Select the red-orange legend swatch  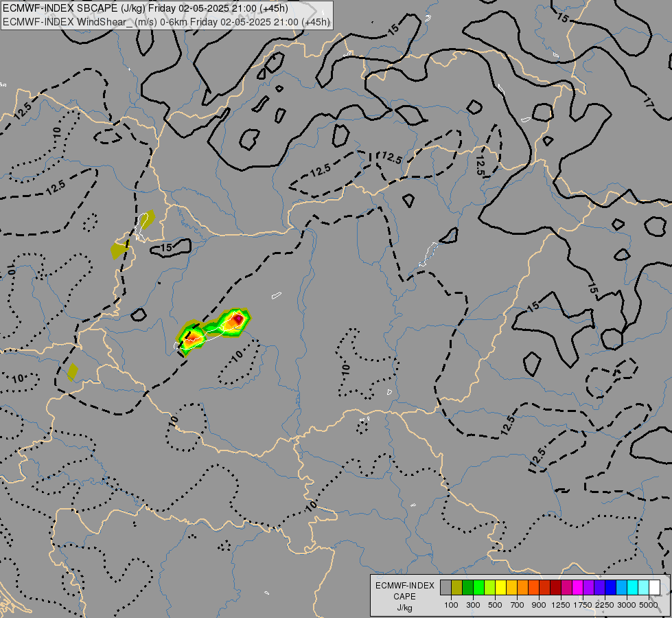point(533,588)
